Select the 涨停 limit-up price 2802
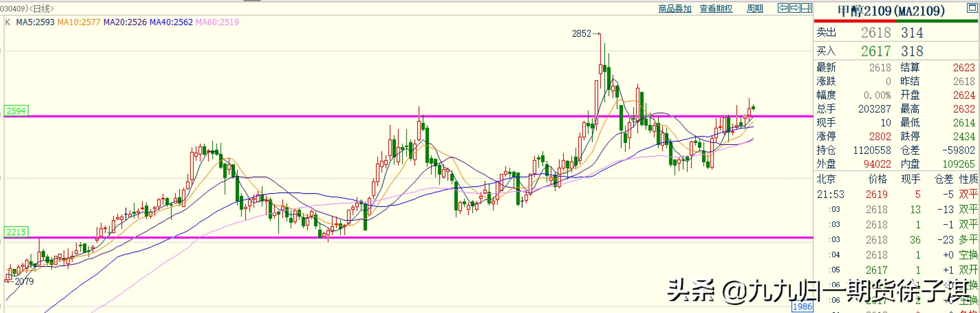 coord(880,136)
